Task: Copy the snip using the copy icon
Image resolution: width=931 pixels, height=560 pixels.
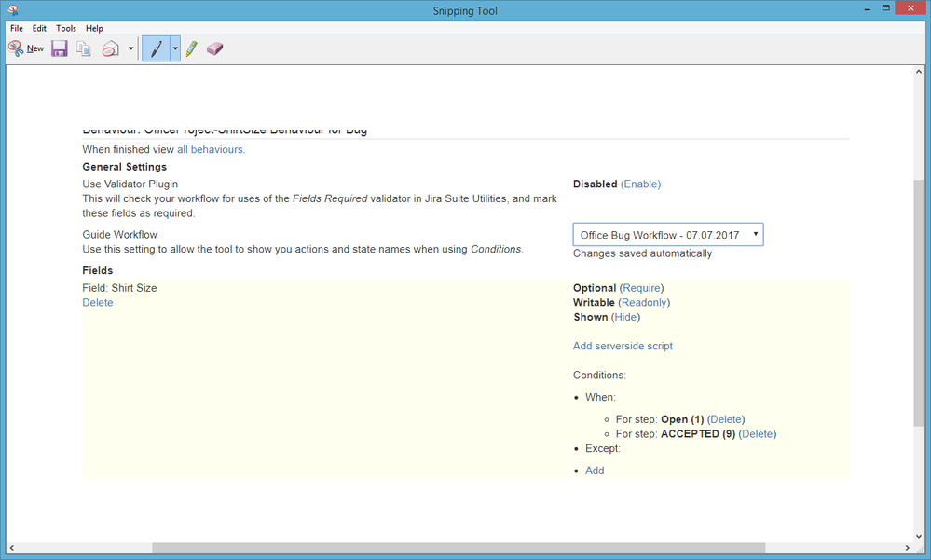Action: 84,48
